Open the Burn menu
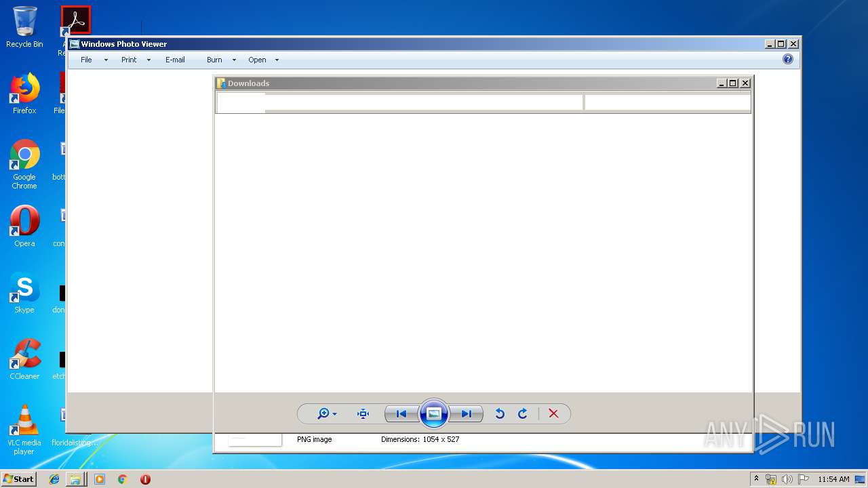The image size is (868, 488). click(214, 60)
